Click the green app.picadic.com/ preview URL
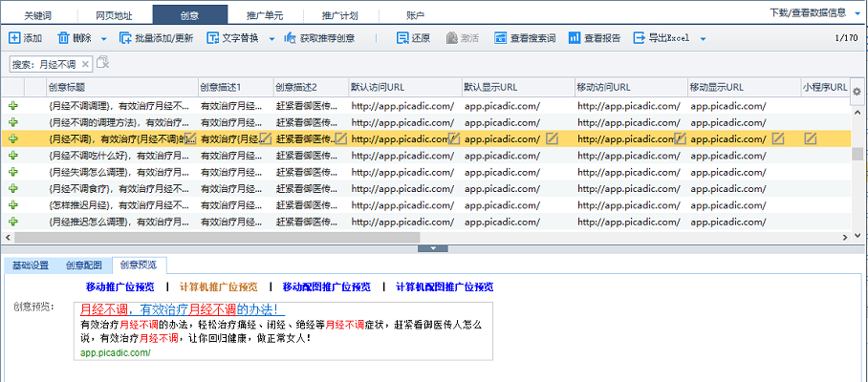 [115, 352]
